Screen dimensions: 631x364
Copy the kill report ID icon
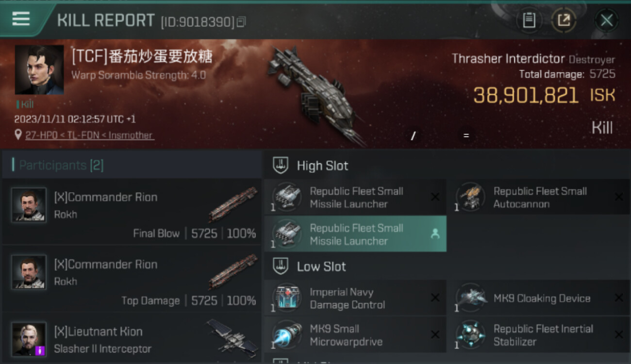[242, 22]
